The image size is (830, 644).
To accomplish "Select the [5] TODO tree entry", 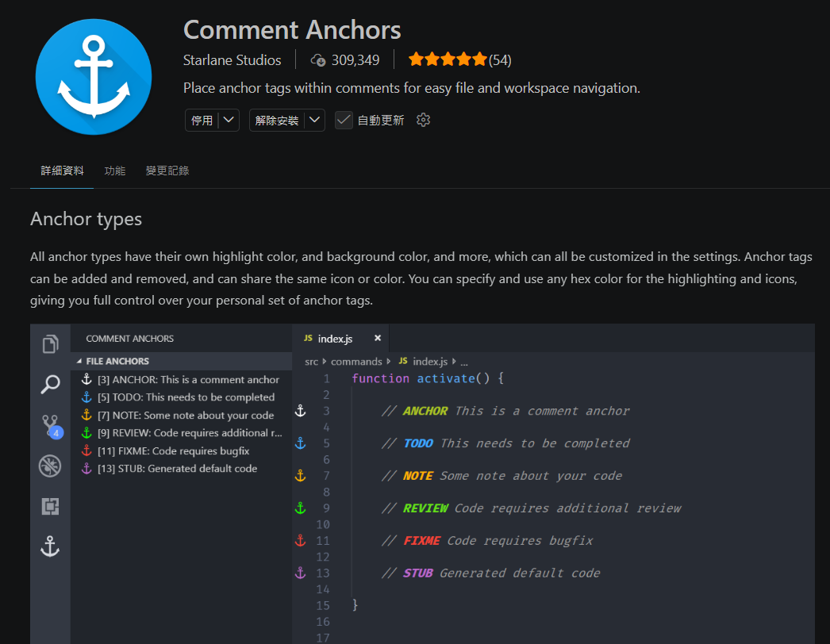I will pyautogui.click(x=180, y=397).
